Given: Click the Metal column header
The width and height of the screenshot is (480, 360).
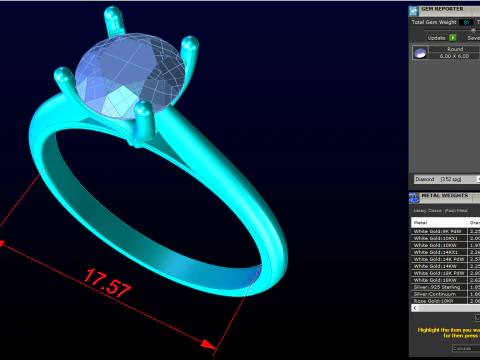Looking at the screenshot, I should (439, 222).
